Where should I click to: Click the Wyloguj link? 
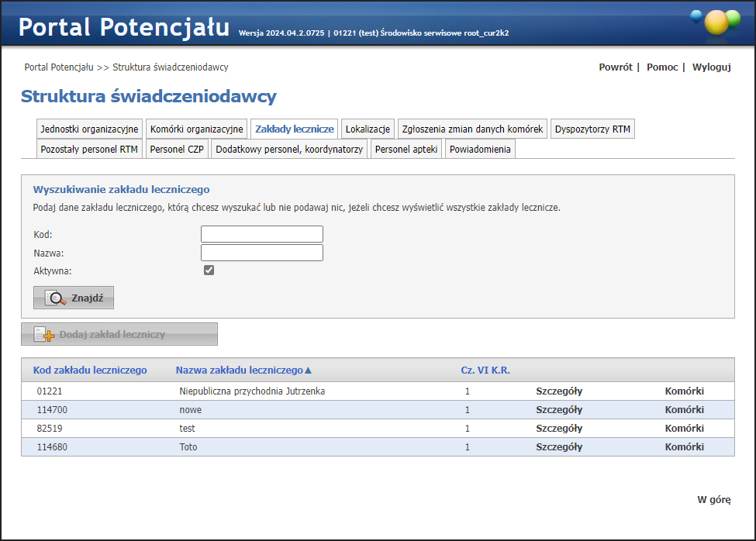point(711,67)
